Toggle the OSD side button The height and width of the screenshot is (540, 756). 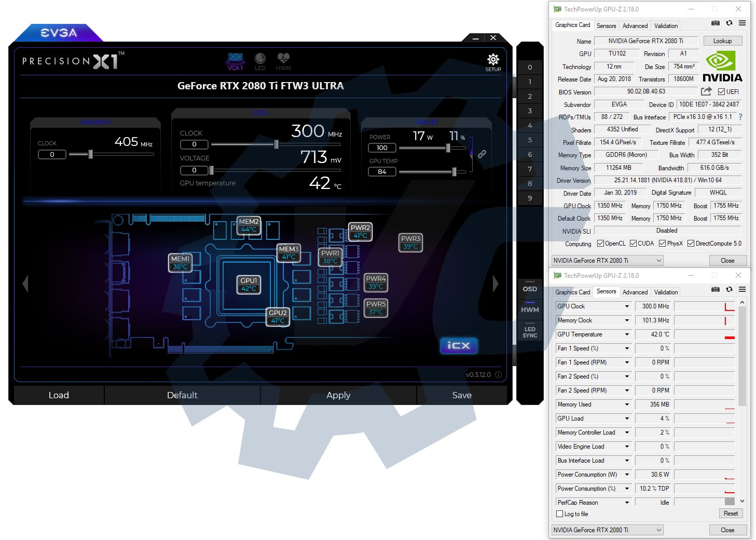pos(530,289)
